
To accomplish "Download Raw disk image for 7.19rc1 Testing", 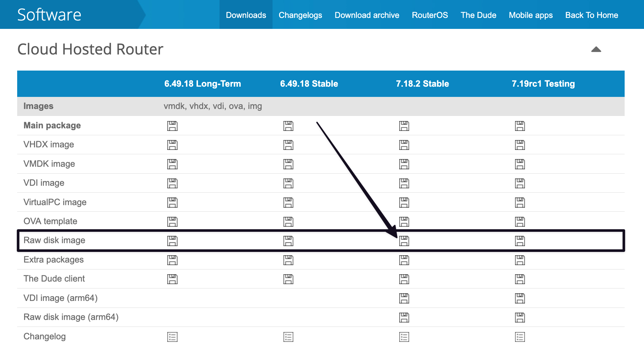I will click(520, 241).
